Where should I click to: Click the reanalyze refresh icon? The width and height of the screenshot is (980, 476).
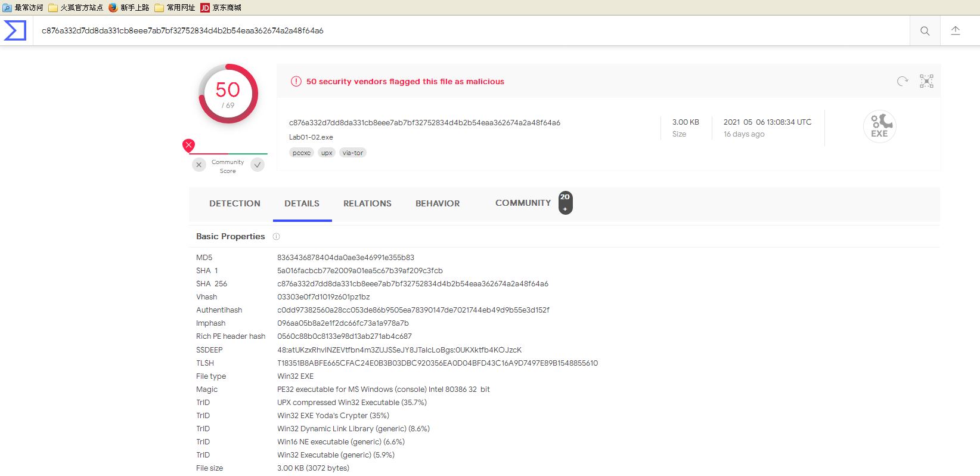click(903, 81)
